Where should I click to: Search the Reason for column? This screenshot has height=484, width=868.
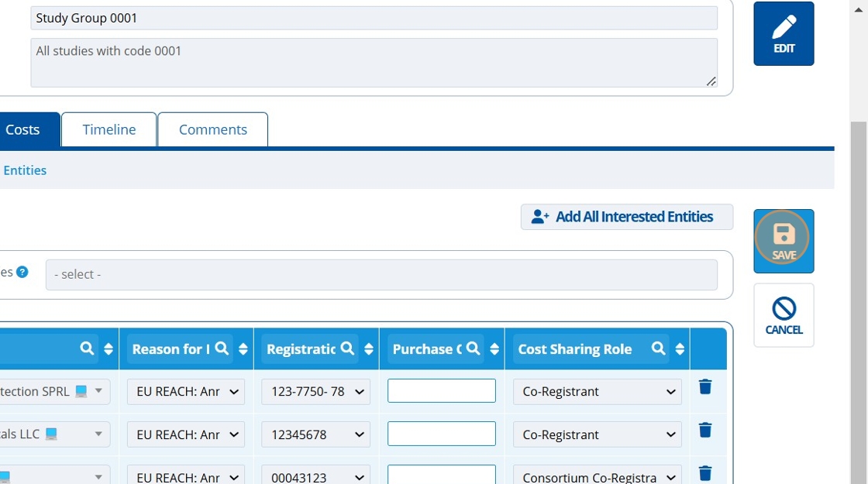click(x=222, y=348)
